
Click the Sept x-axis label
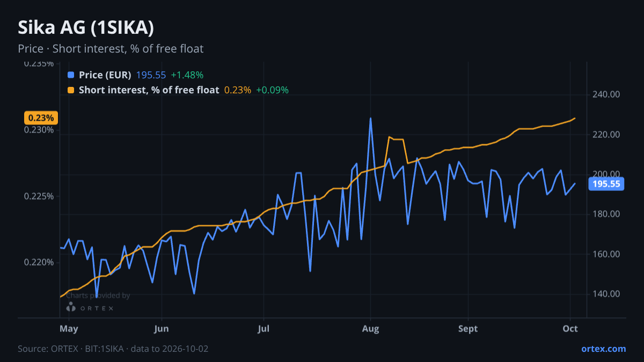point(469,328)
